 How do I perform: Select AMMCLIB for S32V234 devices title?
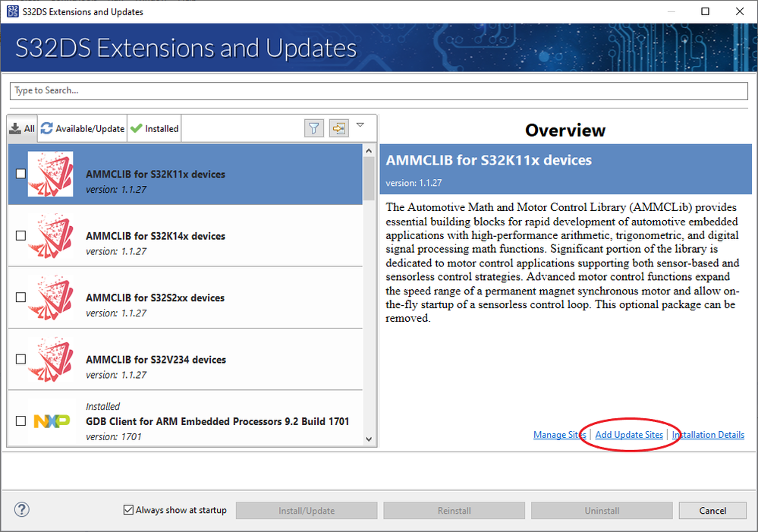coord(156,360)
